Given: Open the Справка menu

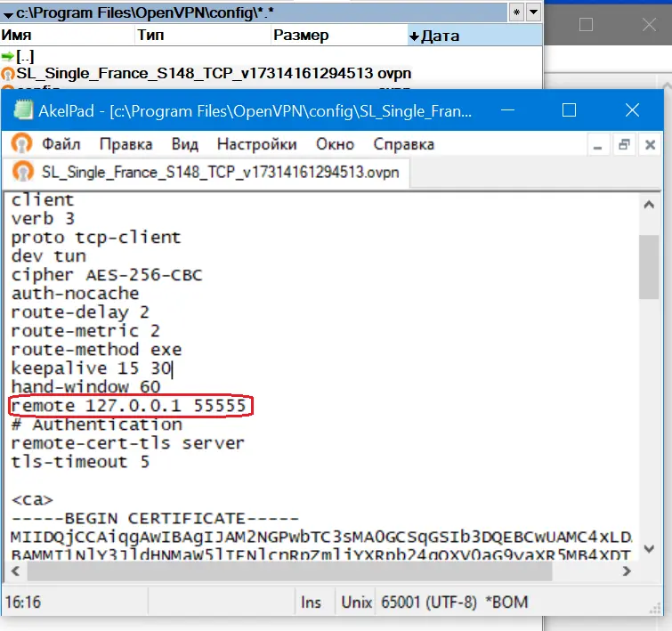Looking at the screenshot, I should (x=403, y=144).
